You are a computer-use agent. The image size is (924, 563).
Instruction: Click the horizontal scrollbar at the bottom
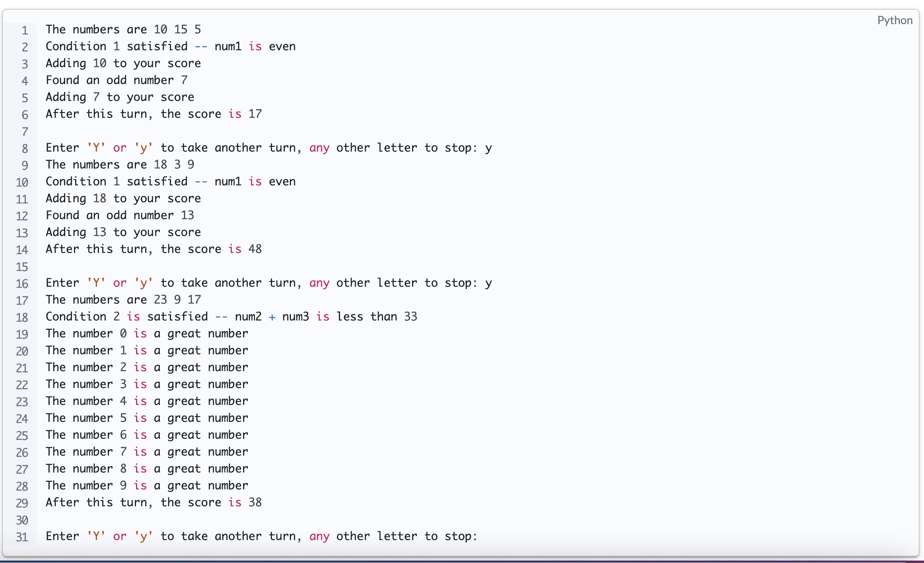(x=462, y=560)
